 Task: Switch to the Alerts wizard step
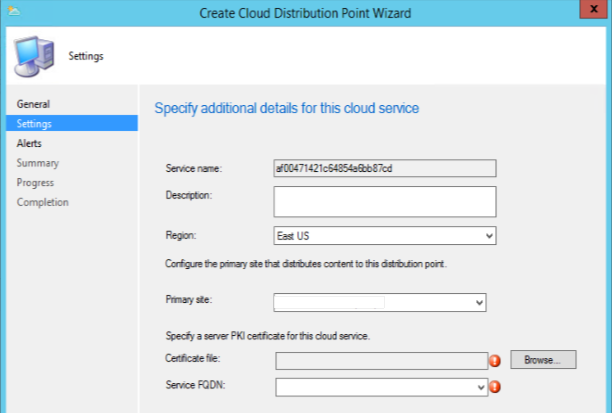[29, 143]
